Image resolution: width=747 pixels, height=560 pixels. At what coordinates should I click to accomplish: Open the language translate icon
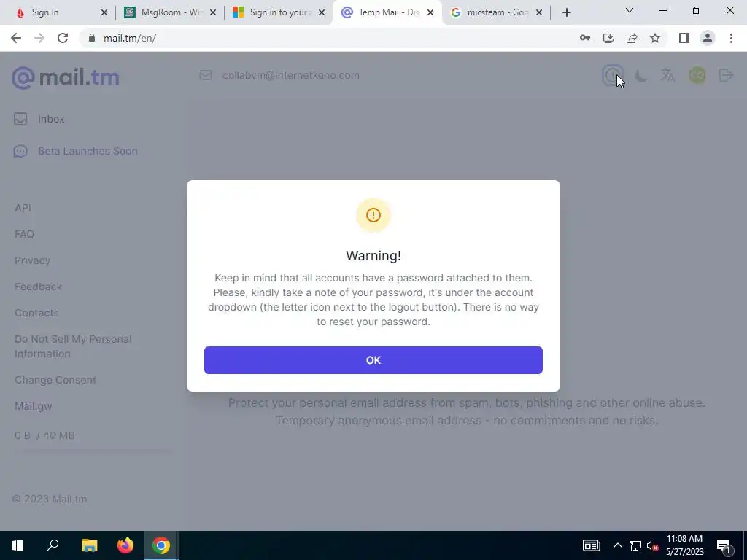(x=668, y=75)
